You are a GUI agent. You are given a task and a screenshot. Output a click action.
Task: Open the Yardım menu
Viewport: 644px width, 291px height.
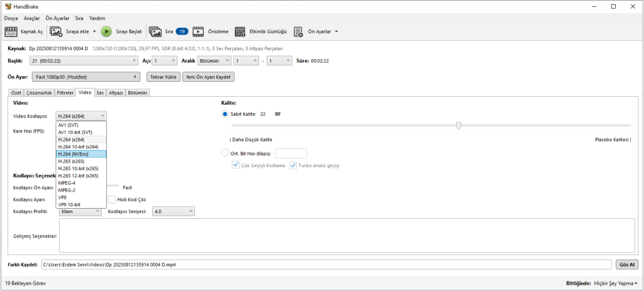coord(97,18)
